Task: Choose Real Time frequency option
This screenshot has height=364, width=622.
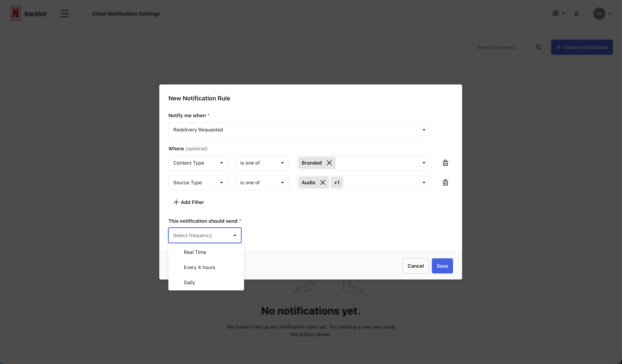Action: tap(195, 252)
